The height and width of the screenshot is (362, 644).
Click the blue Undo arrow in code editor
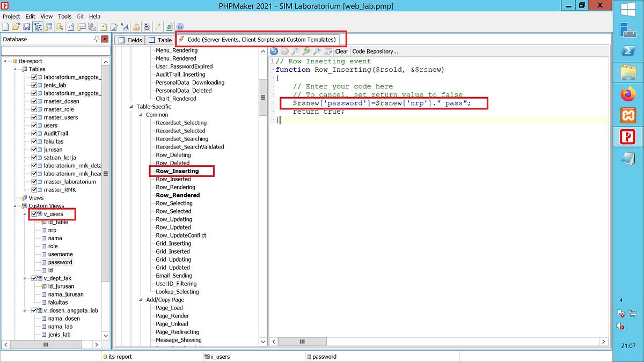pos(274,51)
